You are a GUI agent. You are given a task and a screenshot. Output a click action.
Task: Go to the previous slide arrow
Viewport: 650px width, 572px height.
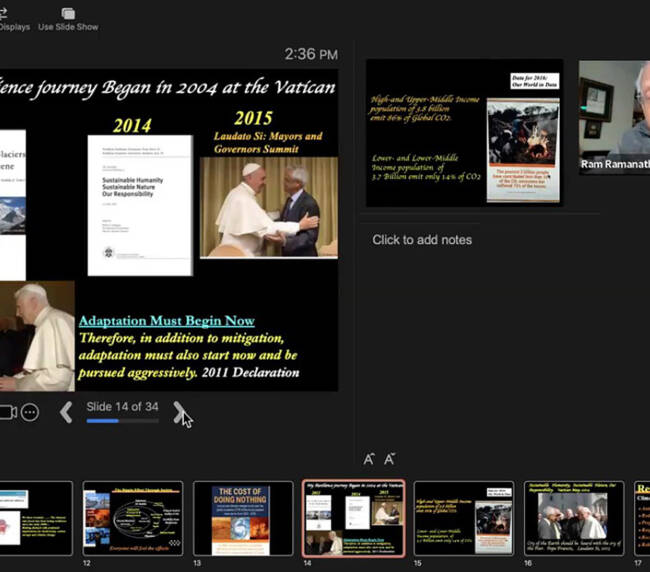[x=66, y=412]
